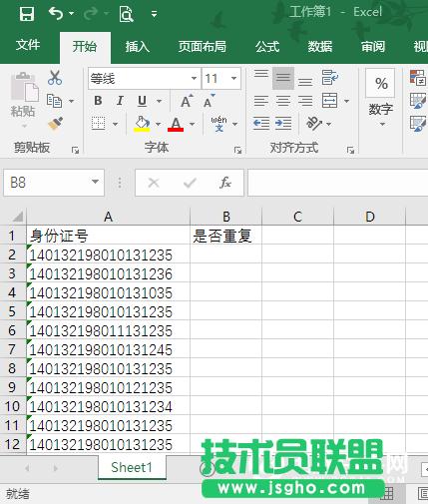Toggle center horizontal alignment
The width and height of the screenshot is (428, 504).
pos(283,101)
